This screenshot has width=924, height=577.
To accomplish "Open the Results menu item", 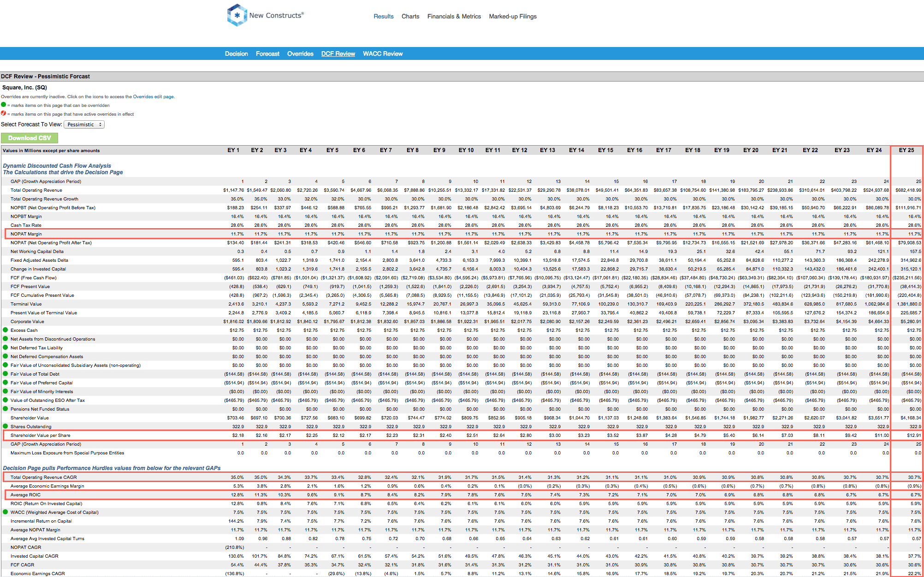I will (x=384, y=17).
